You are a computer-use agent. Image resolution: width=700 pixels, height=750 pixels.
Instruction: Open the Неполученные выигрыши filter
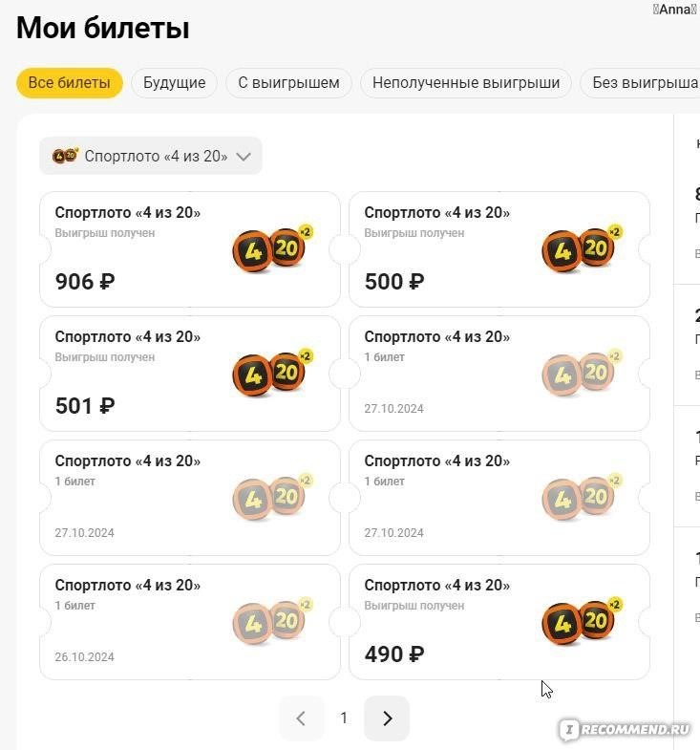click(466, 83)
